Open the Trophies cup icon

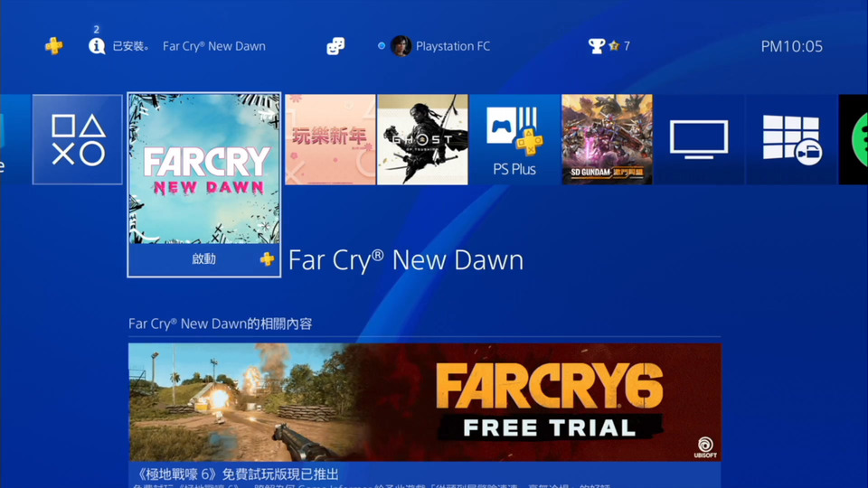click(596, 46)
